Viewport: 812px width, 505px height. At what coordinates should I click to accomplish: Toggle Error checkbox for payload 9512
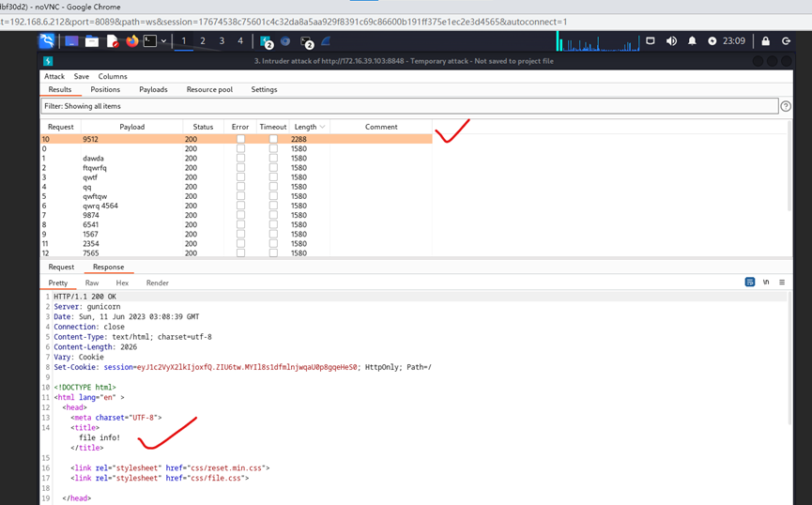240,139
